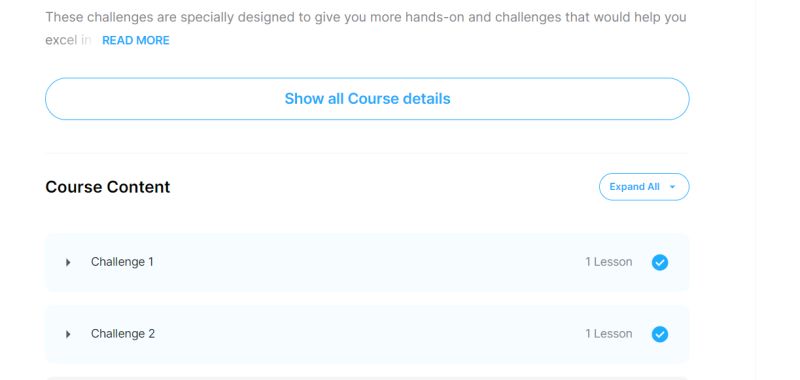
Task: Click the divider line above Course Content
Action: click(x=367, y=153)
